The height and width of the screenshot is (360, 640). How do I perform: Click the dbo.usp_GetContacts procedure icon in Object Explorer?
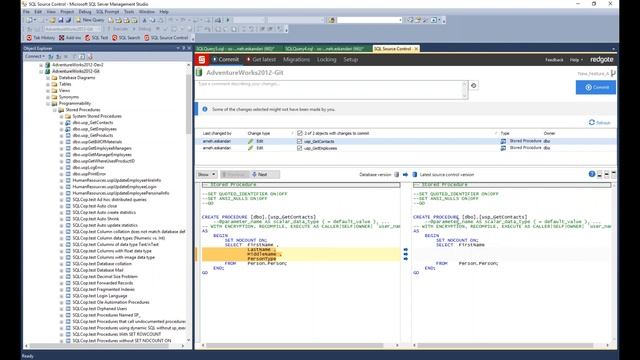pos(68,122)
